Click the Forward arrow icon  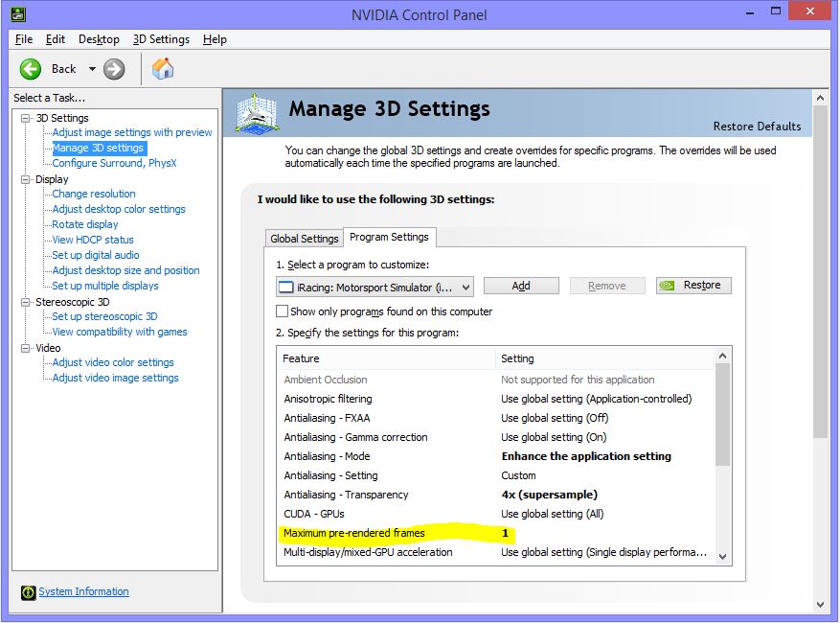(114, 68)
